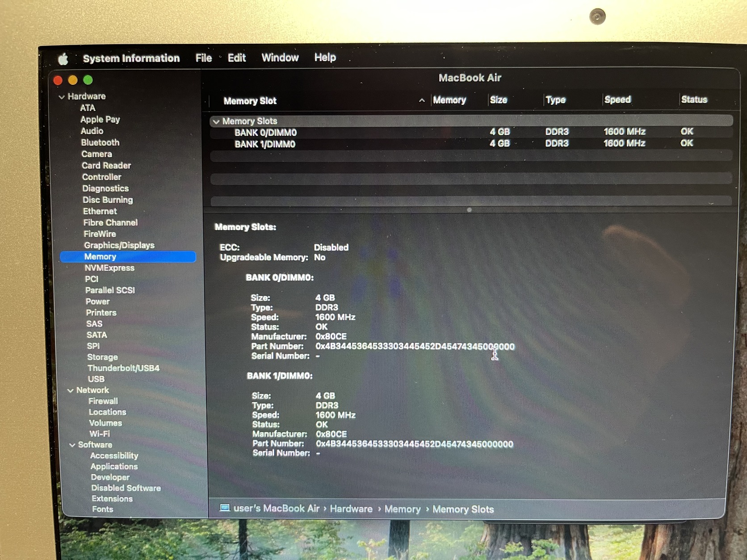Select Applications under Software
The width and height of the screenshot is (747, 560).
point(114,467)
